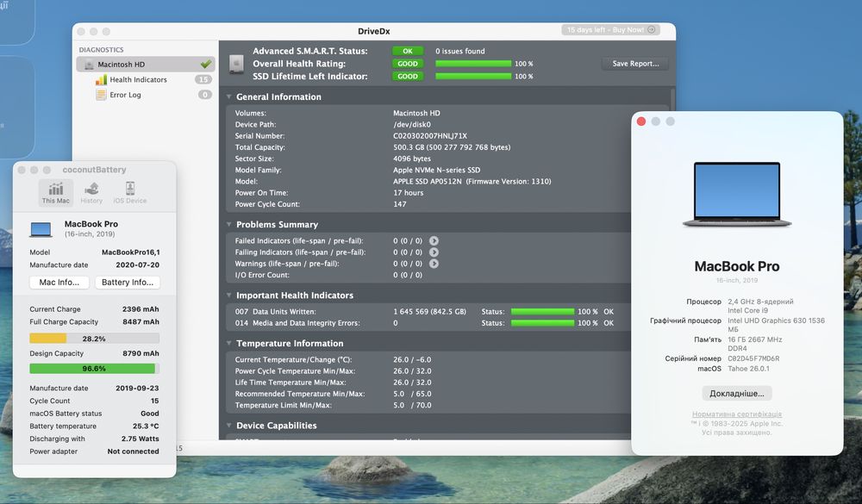Image resolution: width=862 pixels, height=504 pixels.
Task: Click device path '/dev/disk0' value
Action: coord(412,124)
